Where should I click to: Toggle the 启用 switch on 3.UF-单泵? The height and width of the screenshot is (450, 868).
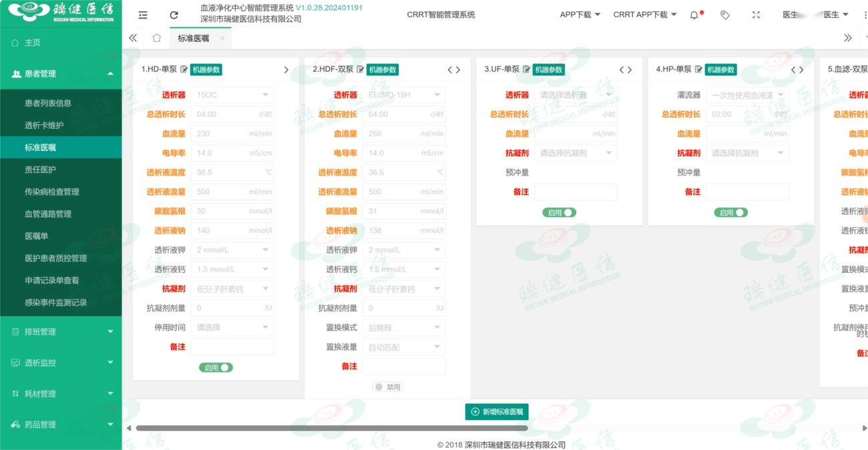tap(560, 212)
